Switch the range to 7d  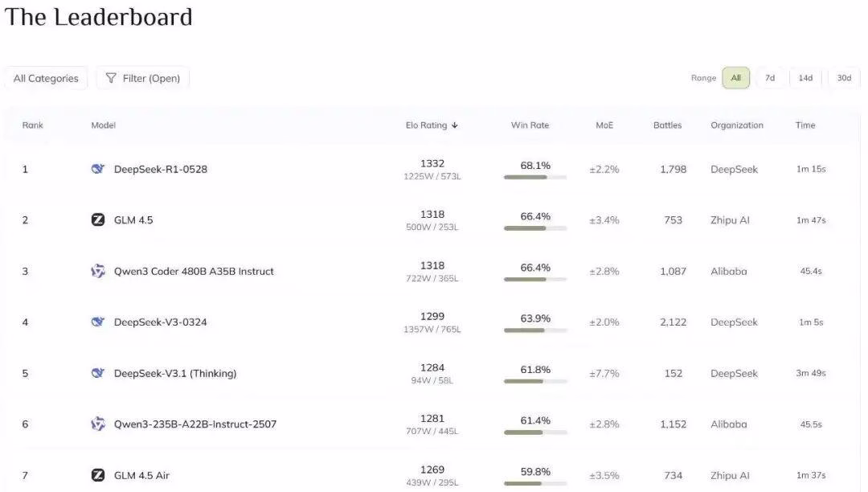pos(769,78)
